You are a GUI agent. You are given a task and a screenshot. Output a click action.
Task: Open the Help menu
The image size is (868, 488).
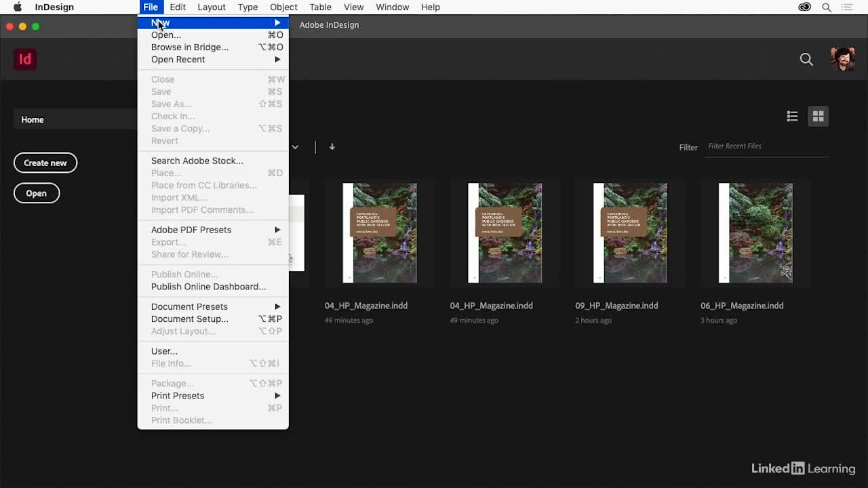point(431,7)
